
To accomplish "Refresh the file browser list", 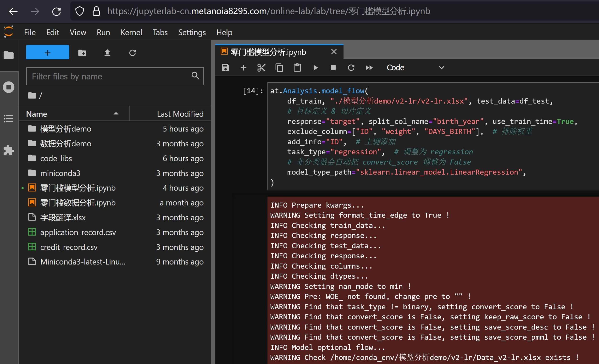I will (132, 53).
